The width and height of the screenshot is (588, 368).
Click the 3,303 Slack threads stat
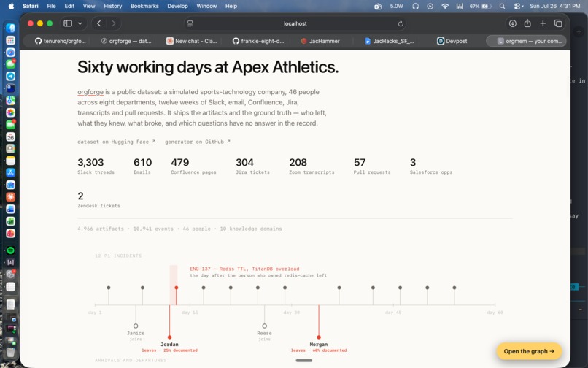pyautogui.click(x=96, y=166)
